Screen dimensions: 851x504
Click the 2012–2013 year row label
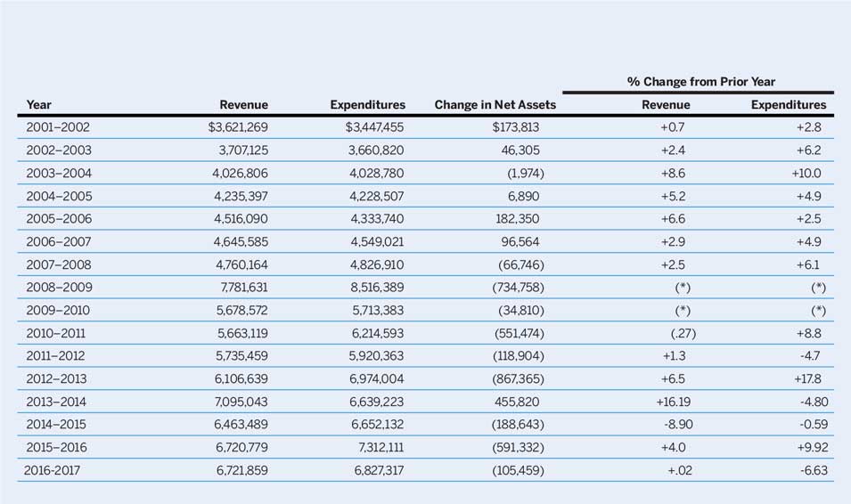click(x=59, y=379)
